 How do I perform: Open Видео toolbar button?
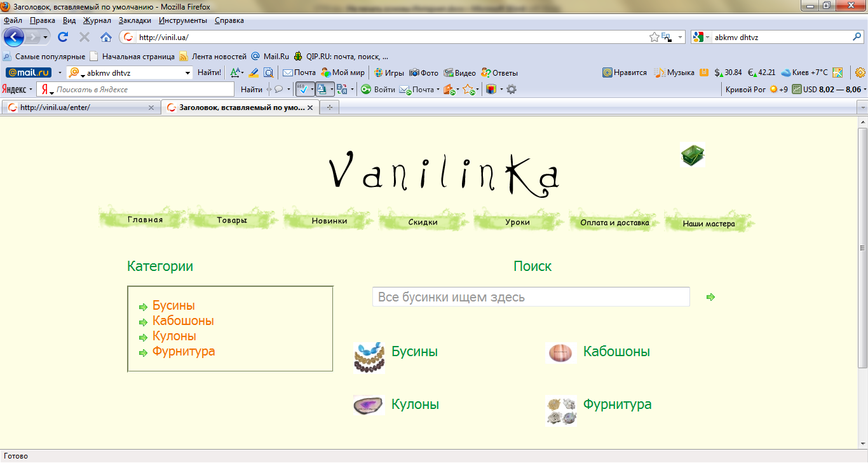click(459, 73)
